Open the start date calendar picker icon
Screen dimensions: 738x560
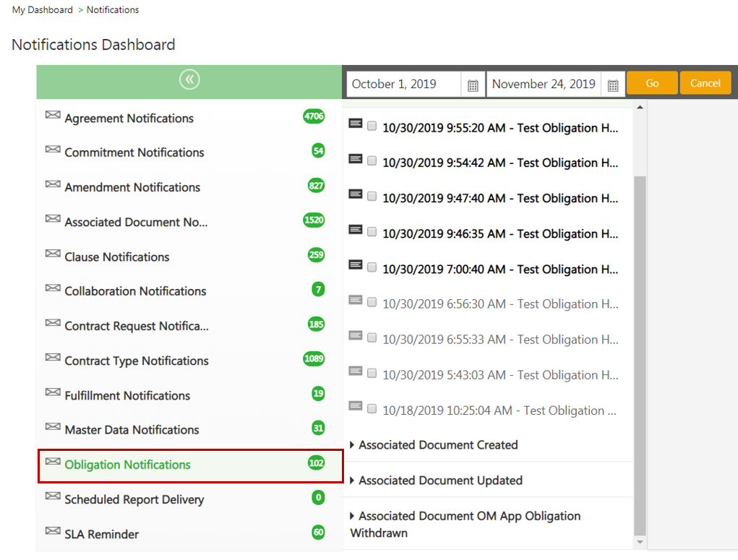tap(473, 85)
